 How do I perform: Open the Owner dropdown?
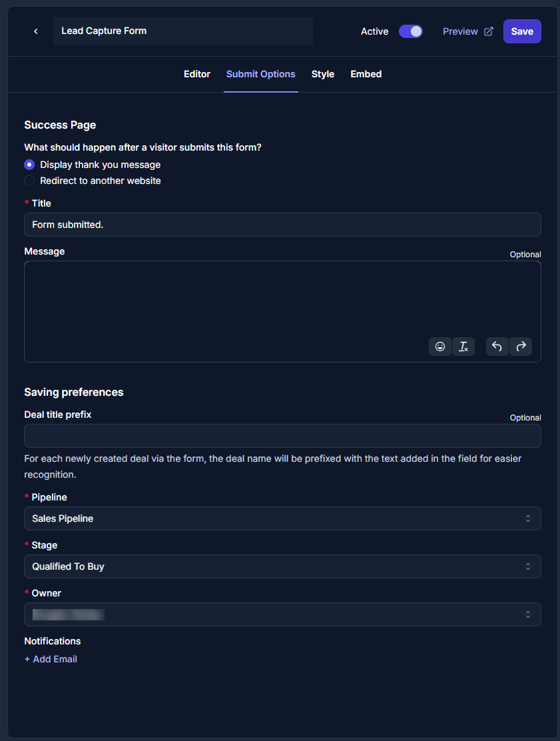click(x=282, y=614)
